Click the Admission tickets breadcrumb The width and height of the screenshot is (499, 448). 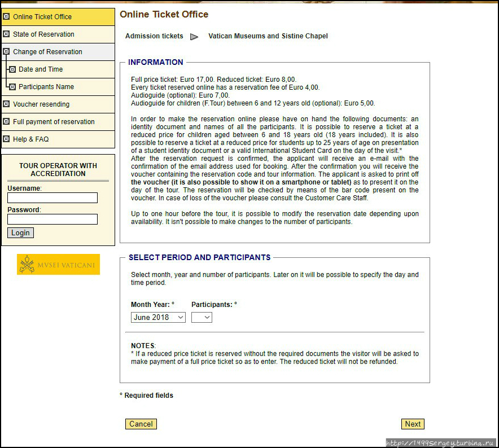pos(154,36)
